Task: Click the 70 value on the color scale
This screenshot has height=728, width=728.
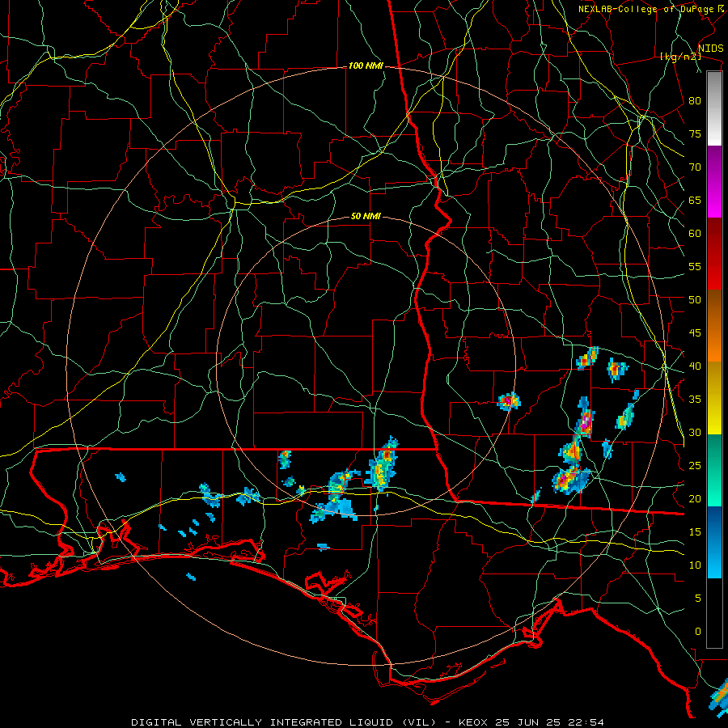Action: 695,167
